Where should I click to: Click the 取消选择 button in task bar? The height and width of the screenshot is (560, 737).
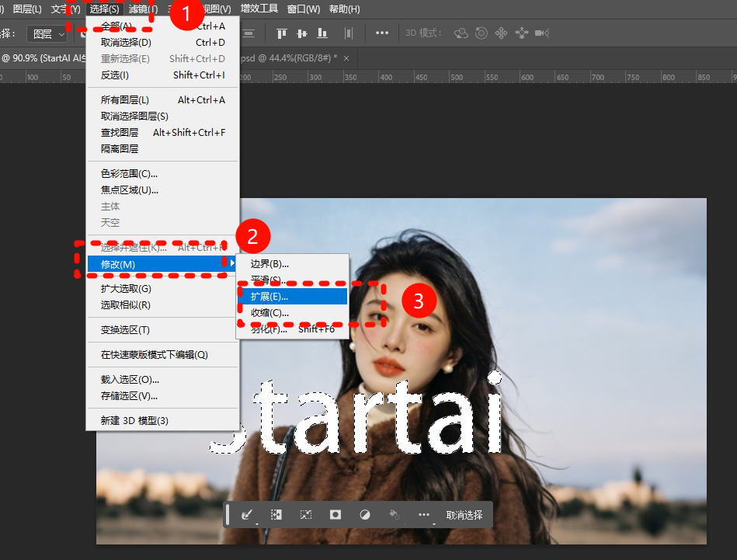[464, 515]
